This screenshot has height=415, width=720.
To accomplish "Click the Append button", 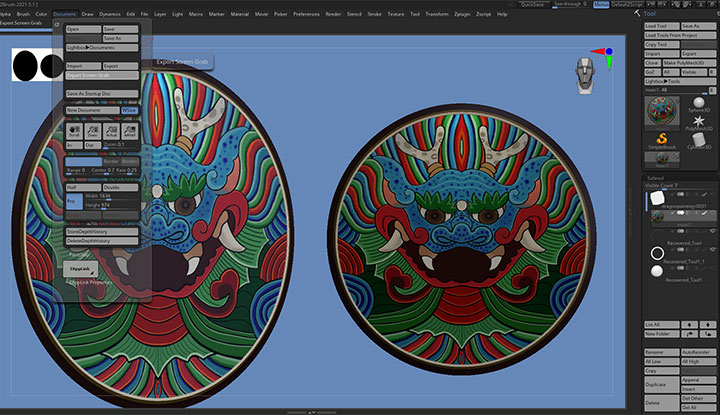I will tap(698, 380).
